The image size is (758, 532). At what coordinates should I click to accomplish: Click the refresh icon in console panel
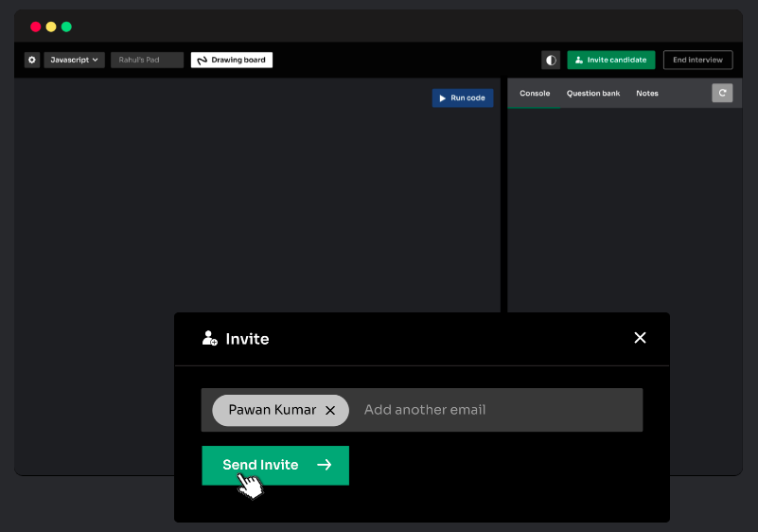(722, 93)
